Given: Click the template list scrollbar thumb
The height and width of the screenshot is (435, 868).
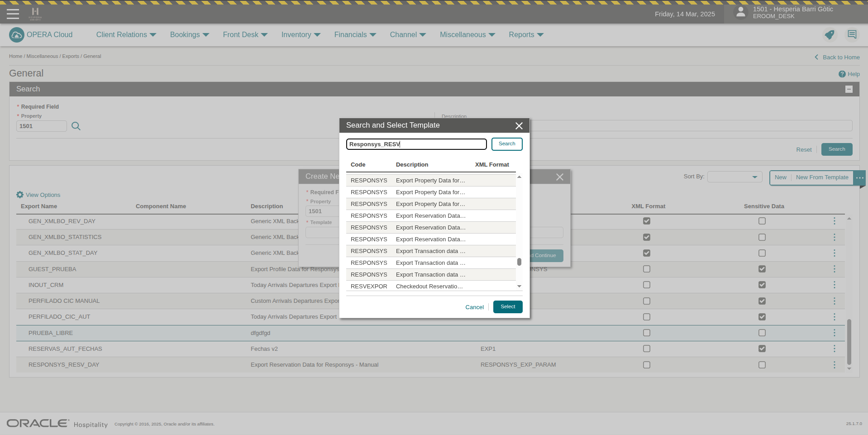Looking at the screenshot, I should click(x=519, y=262).
